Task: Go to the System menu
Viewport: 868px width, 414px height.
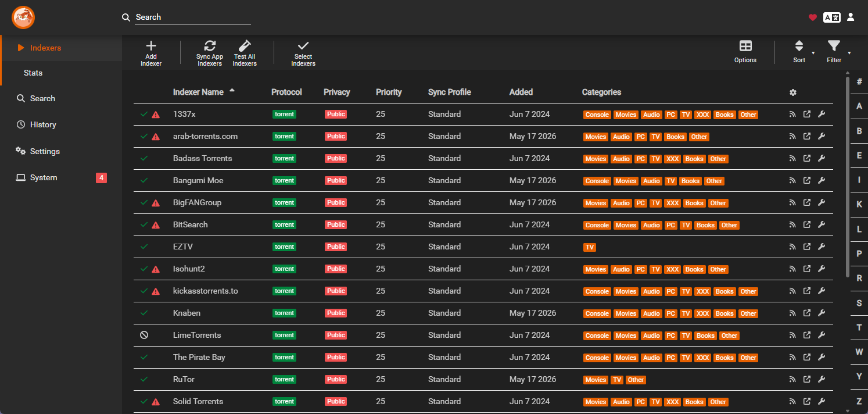Action: pos(44,178)
